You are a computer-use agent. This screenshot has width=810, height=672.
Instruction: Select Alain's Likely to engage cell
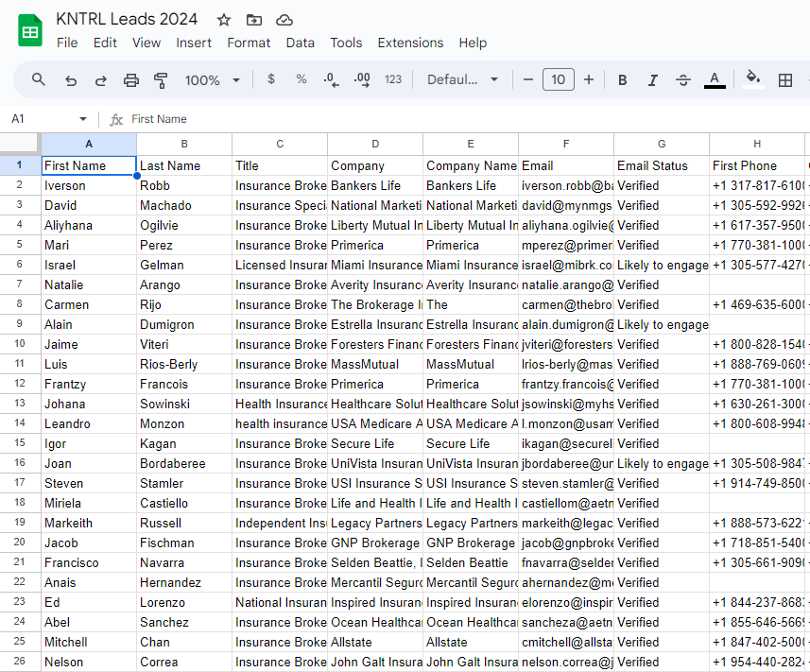click(662, 324)
